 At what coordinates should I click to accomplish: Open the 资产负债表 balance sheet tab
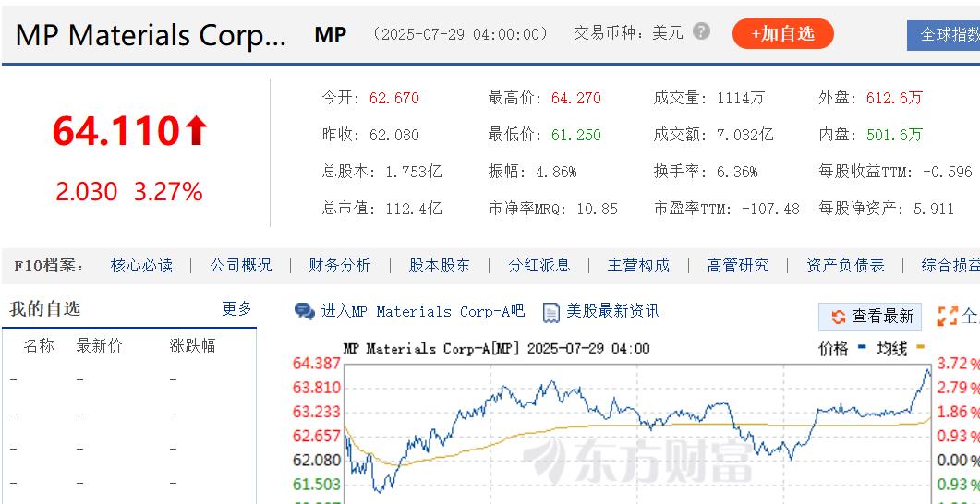coord(845,266)
